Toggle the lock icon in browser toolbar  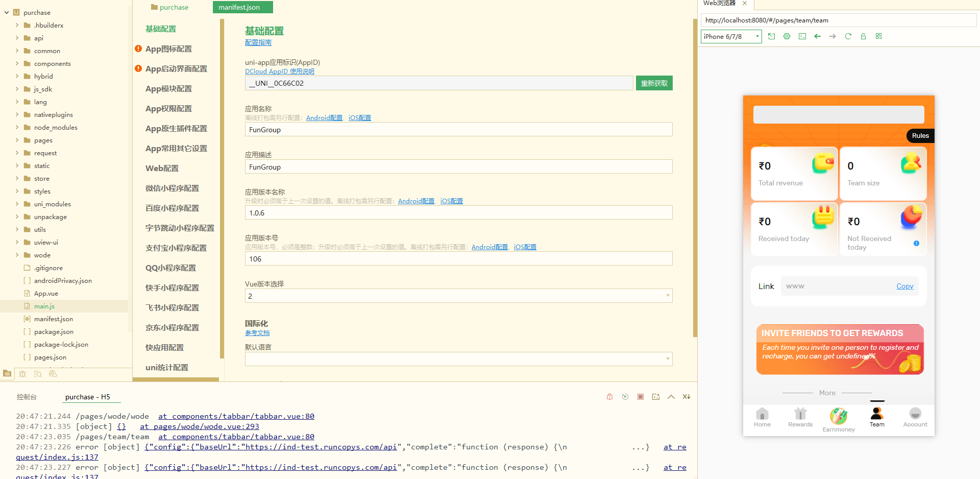click(x=863, y=36)
